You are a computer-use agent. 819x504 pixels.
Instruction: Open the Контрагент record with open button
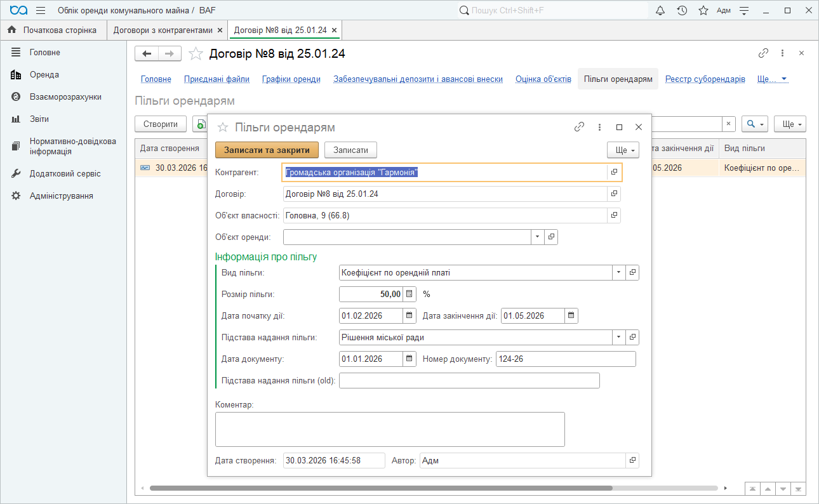click(x=614, y=172)
